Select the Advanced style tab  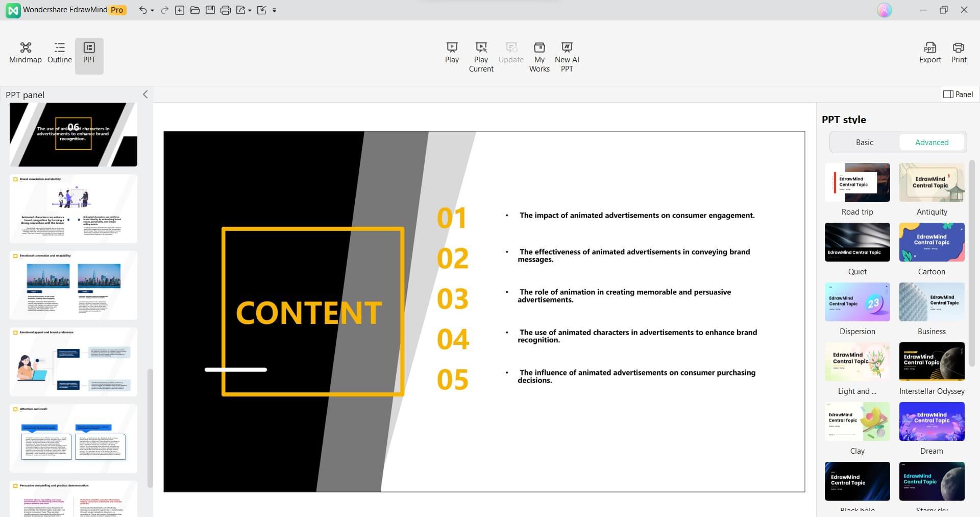tap(932, 143)
